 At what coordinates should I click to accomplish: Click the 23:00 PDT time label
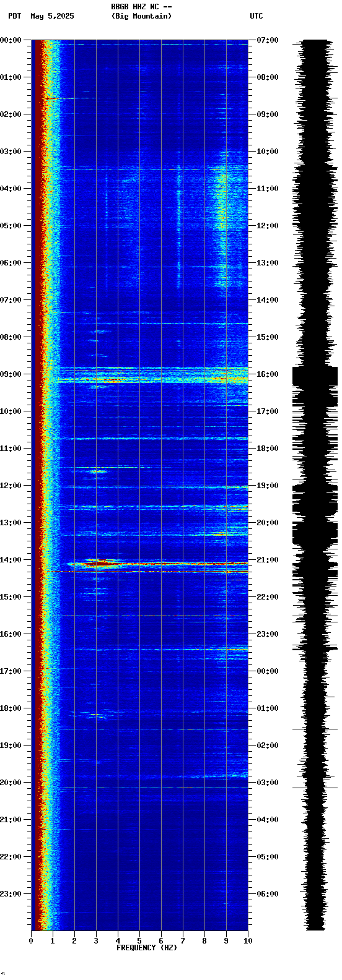click(11, 894)
